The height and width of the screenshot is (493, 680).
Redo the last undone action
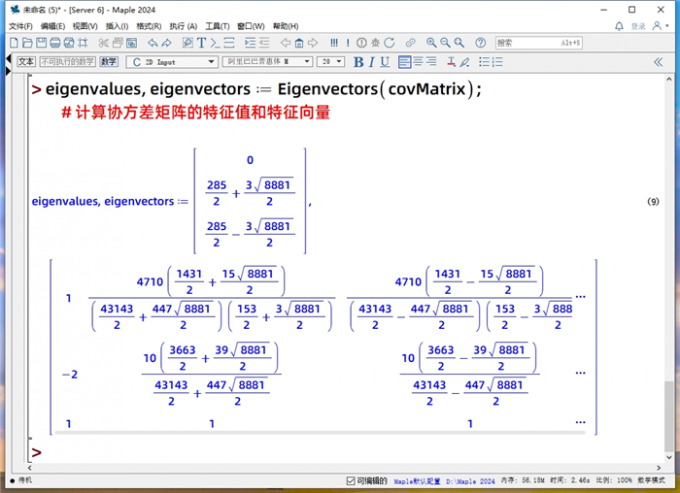[x=167, y=42]
